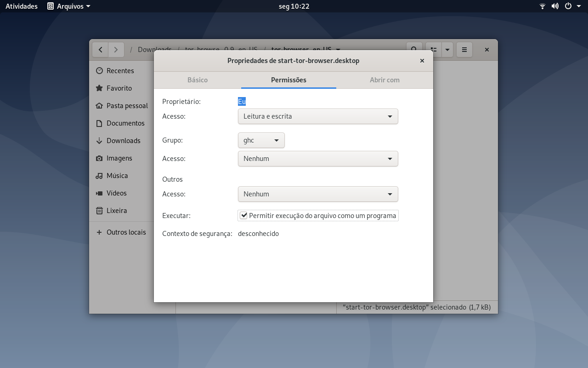
Task: Click the Pasta pessoal home icon
Action: click(99, 106)
